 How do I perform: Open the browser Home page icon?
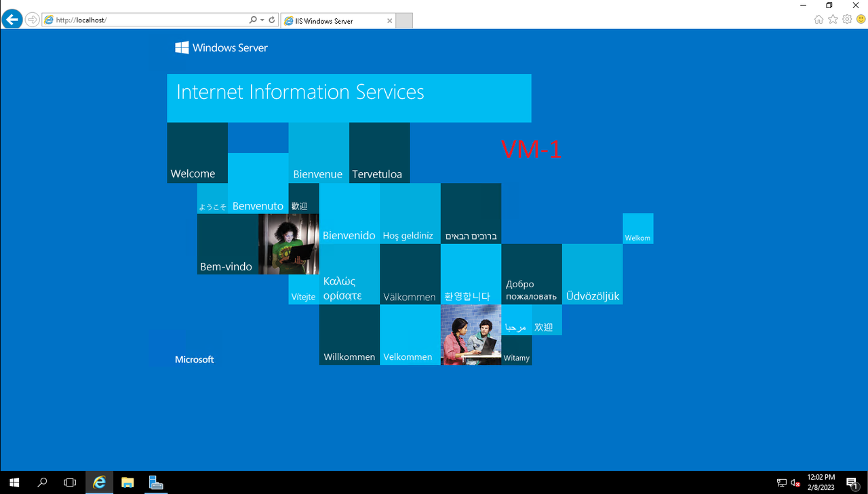pos(818,20)
